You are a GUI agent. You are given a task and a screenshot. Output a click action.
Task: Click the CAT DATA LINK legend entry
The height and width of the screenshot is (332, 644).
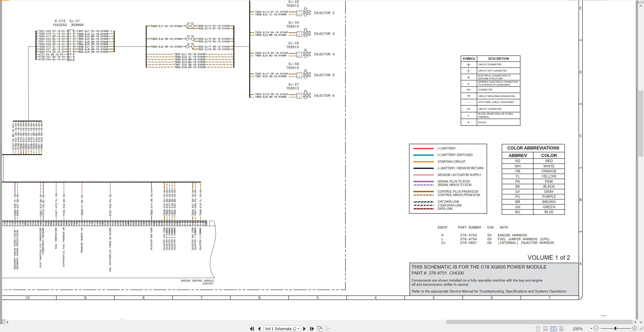(x=448, y=201)
